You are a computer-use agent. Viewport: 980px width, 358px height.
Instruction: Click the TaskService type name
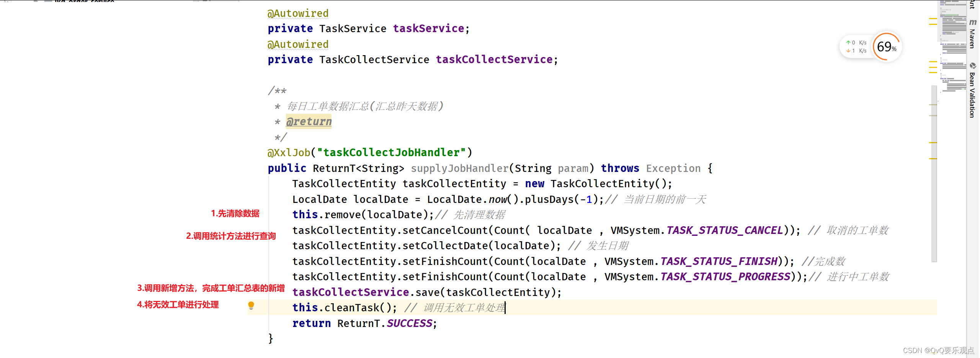click(x=353, y=29)
